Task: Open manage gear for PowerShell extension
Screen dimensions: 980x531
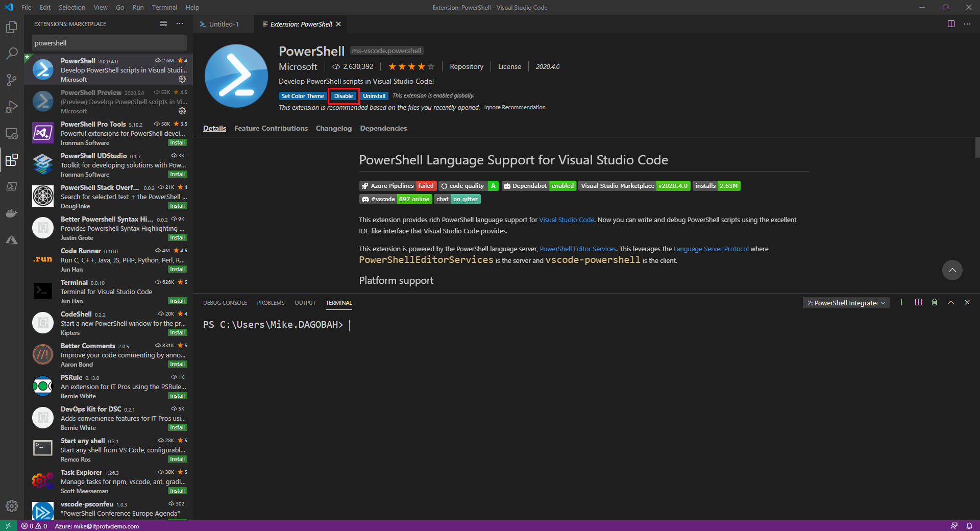Action: click(182, 79)
